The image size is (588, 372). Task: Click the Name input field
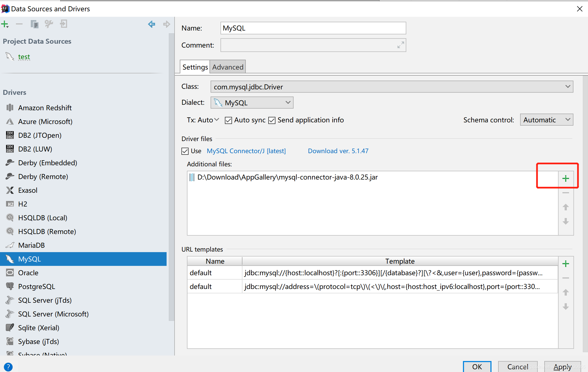[x=313, y=28]
